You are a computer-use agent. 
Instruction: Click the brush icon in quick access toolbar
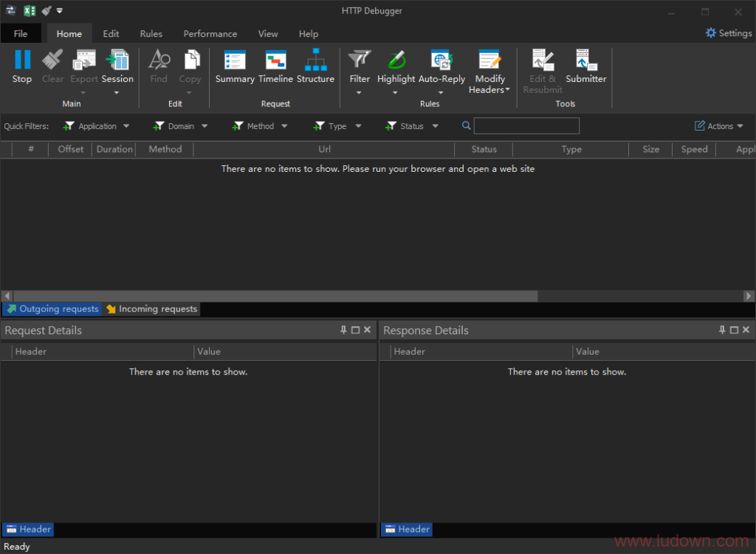pyautogui.click(x=47, y=10)
